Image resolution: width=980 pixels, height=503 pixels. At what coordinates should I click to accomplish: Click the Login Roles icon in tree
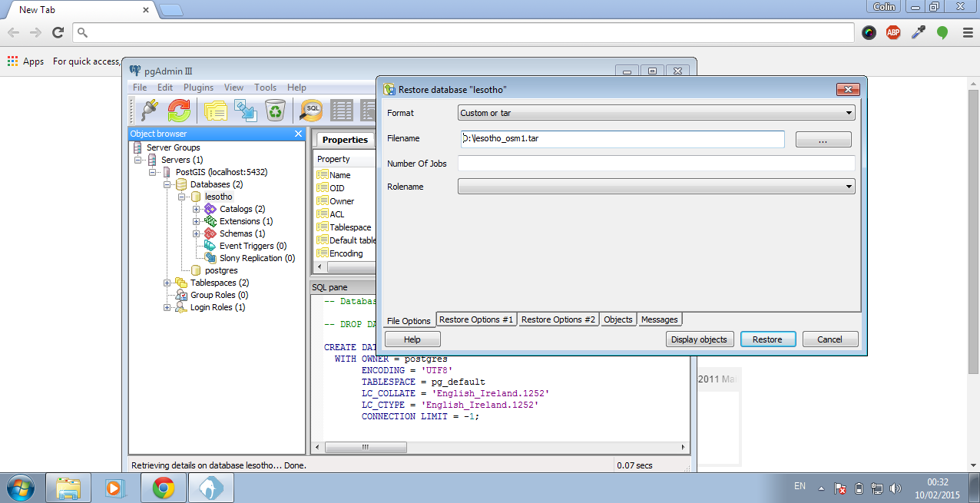coord(181,307)
